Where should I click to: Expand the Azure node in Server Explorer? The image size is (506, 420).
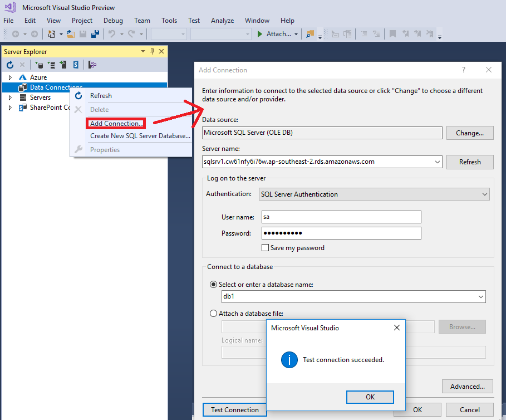pyautogui.click(x=10, y=77)
